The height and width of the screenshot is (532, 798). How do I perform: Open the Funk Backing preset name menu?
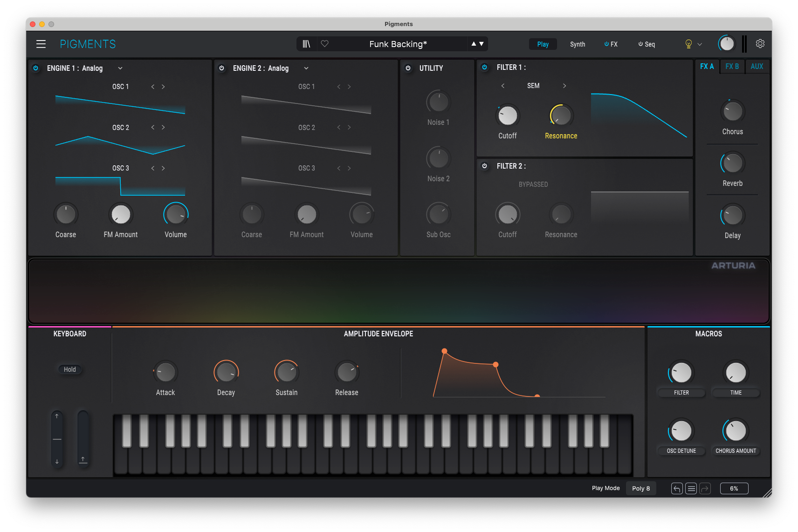click(398, 44)
